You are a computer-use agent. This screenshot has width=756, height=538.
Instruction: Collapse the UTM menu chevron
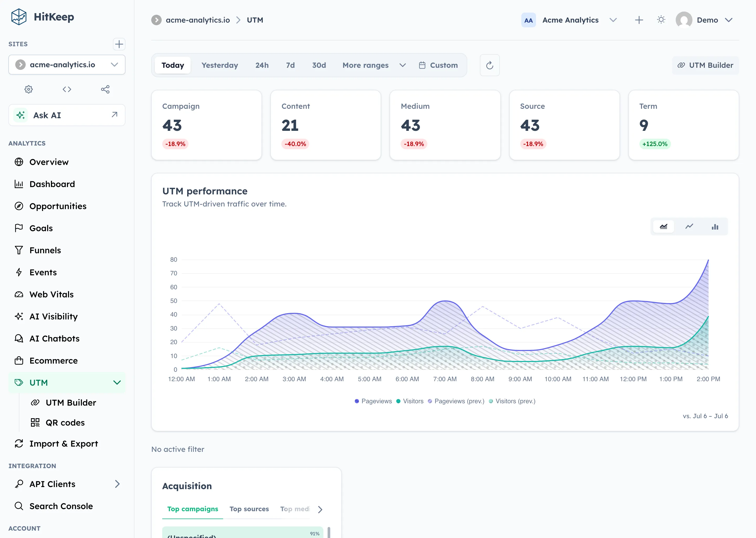pos(117,383)
